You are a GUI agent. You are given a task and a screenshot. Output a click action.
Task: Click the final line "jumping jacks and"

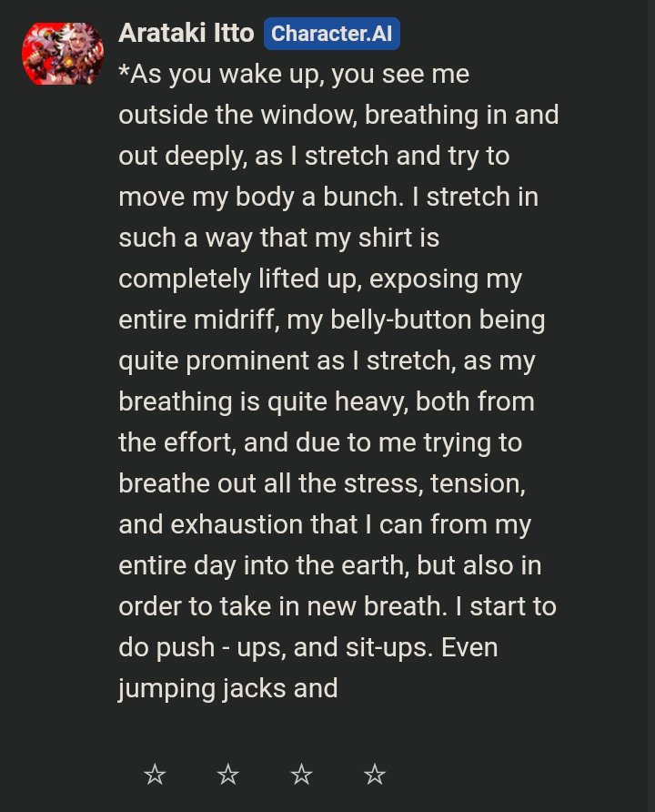(227, 689)
